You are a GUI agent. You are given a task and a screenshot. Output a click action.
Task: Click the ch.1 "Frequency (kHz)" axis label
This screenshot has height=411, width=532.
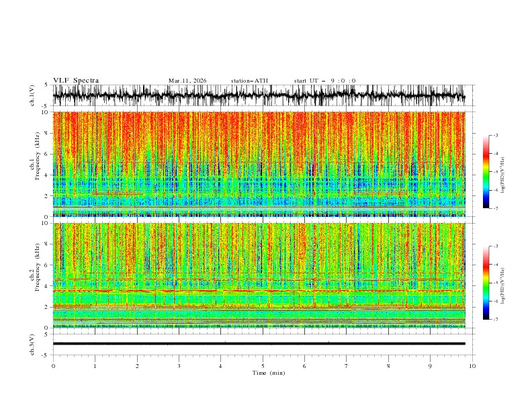coord(38,156)
